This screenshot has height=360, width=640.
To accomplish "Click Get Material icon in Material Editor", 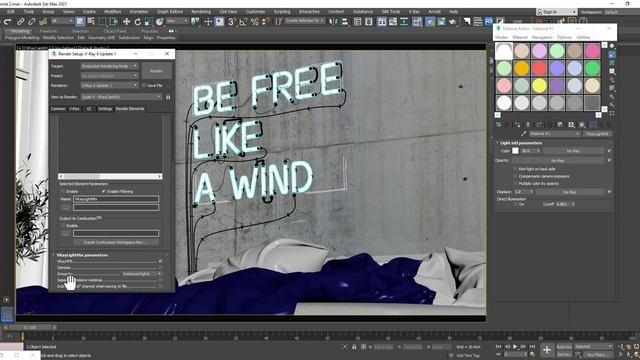I will [498, 124].
